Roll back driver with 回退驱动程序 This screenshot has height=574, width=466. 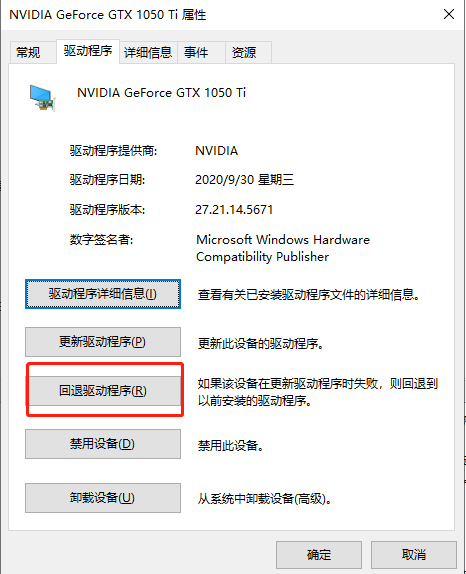tap(103, 391)
